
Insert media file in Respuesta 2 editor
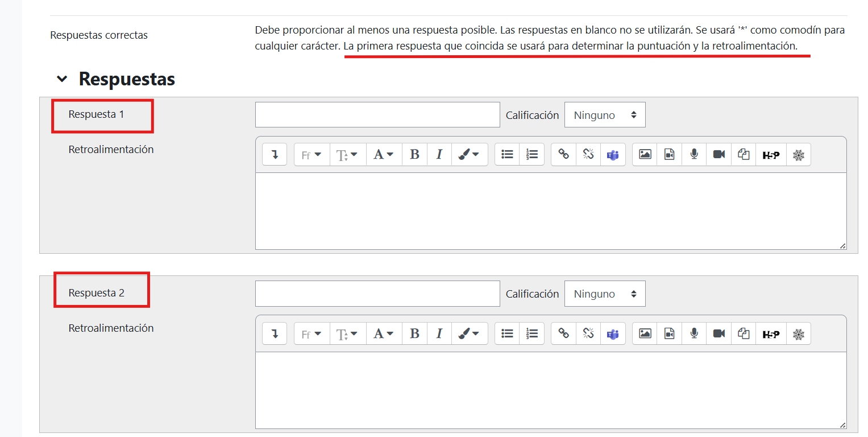[x=669, y=333]
